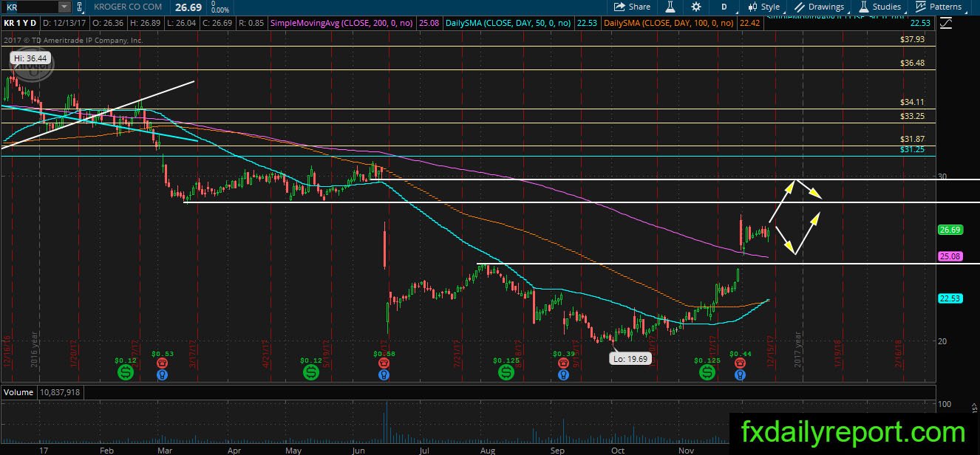Click the cyan 22.53 axis price tag
Image resolution: width=980 pixels, height=455 pixels.
(950, 298)
